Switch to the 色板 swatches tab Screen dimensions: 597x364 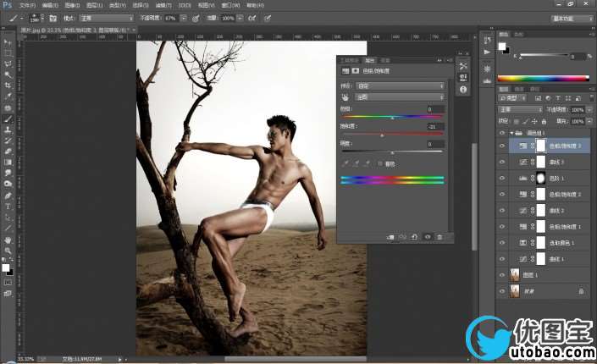518,34
